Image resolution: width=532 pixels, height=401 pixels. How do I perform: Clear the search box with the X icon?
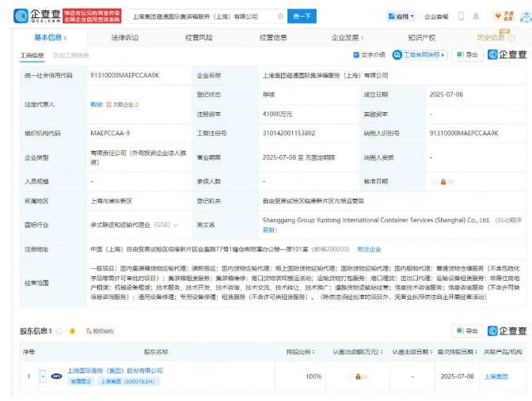(x=280, y=16)
